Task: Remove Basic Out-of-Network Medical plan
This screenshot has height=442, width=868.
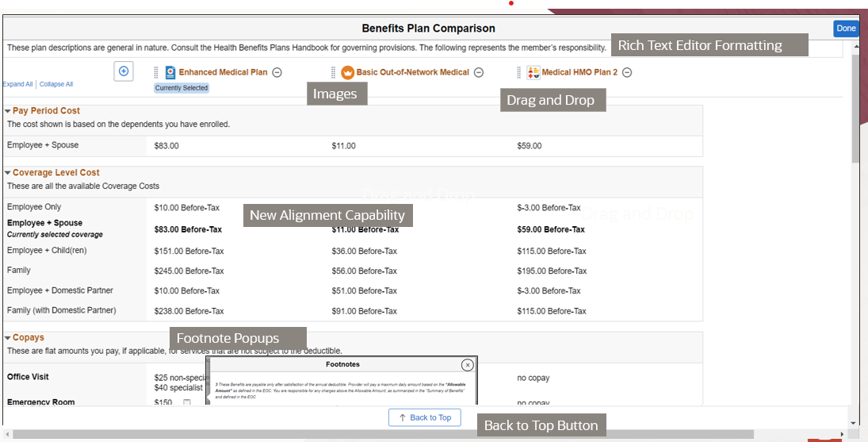Action: point(479,72)
